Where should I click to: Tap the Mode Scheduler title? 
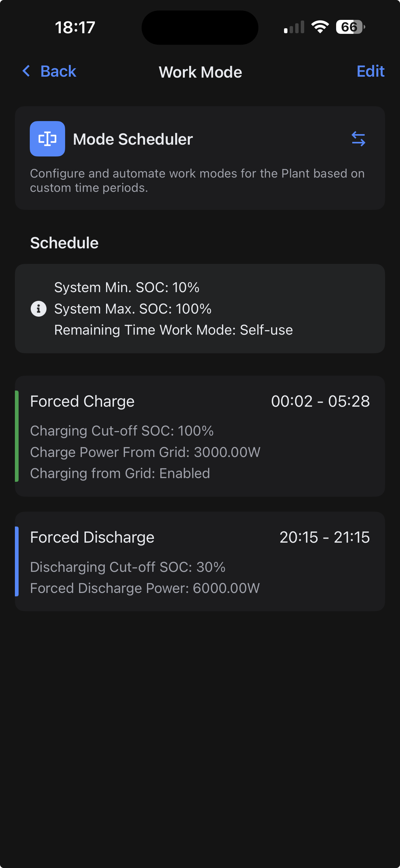point(133,139)
